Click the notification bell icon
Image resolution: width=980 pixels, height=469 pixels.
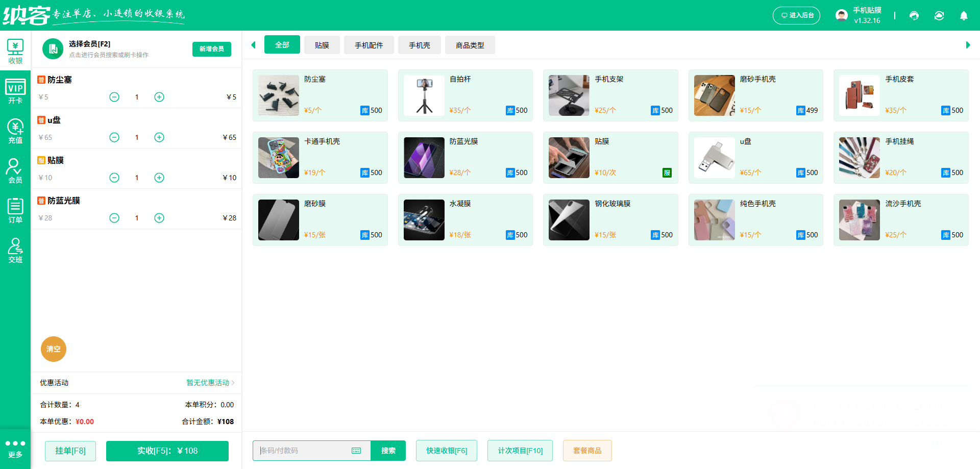click(x=964, y=16)
